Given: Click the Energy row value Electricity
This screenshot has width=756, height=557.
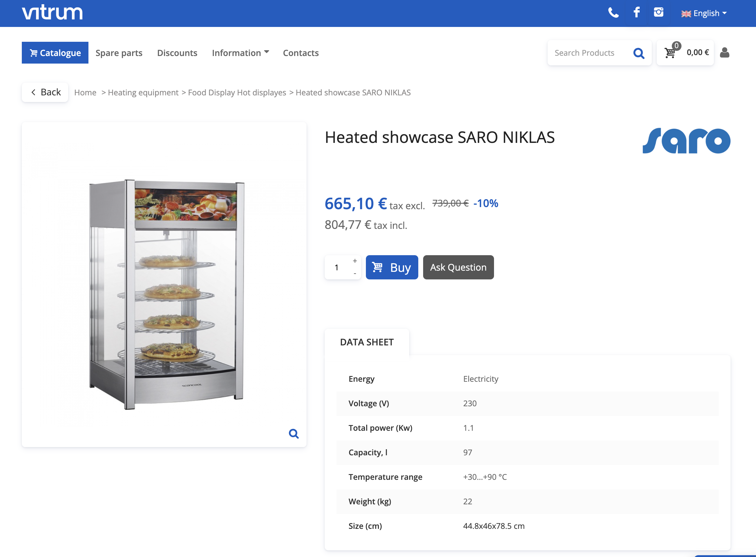Looking at the screenshot, I should point(480,379).
